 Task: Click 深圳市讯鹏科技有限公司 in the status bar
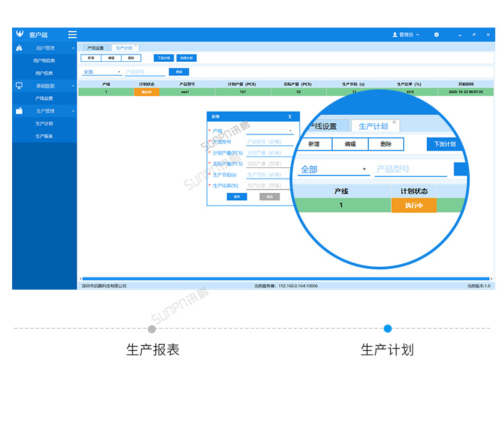pyautogui.click(x=104, y=286)
